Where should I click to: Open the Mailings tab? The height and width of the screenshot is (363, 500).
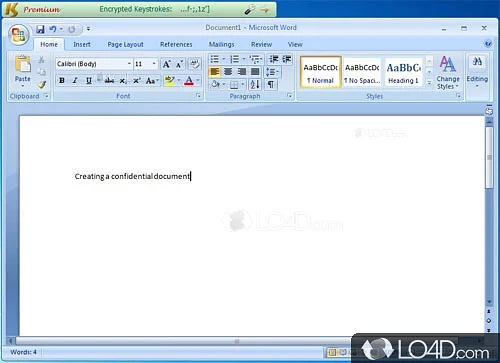click(x=222, y=44)
